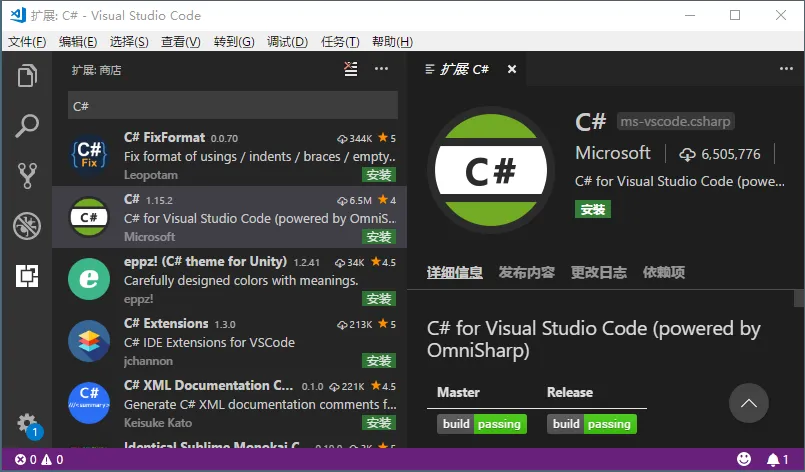Open notifications bell in status bar
The height and width of the screenshot is (472, 805).
(777, 460)
